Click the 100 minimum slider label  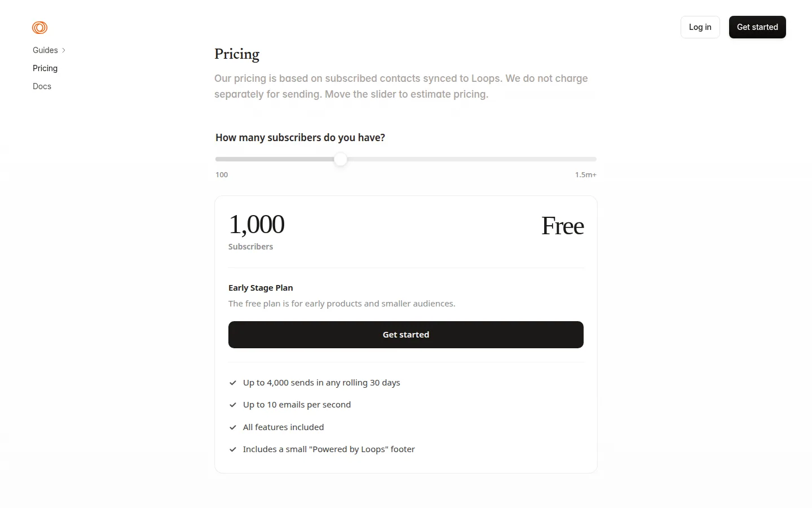click(222, 174)
